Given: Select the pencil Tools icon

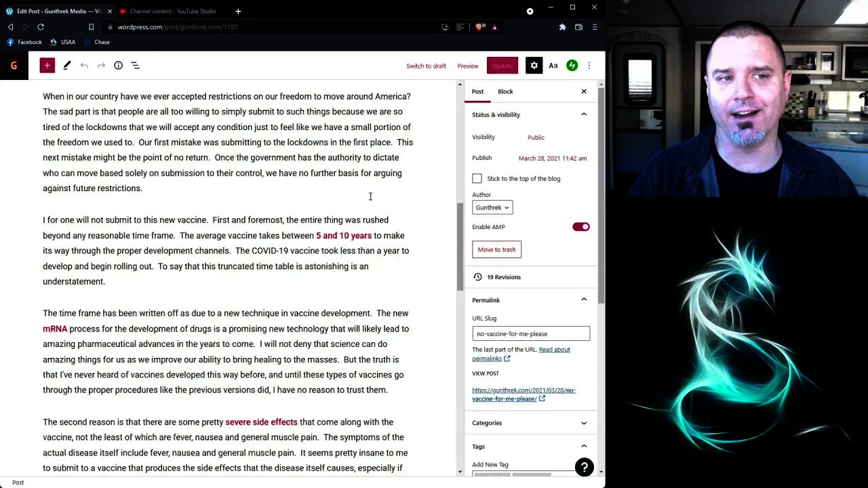Looking at the screenshot, I should (x=67, y=65).
